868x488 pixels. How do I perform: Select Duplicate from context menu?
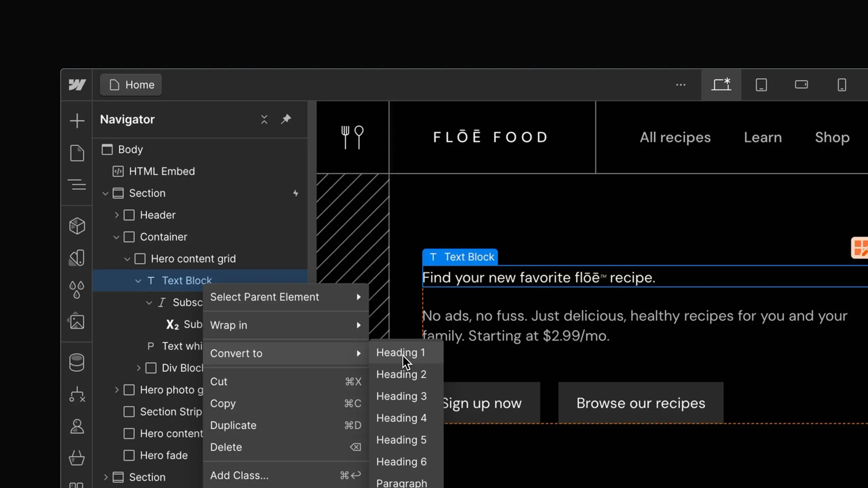233,425
